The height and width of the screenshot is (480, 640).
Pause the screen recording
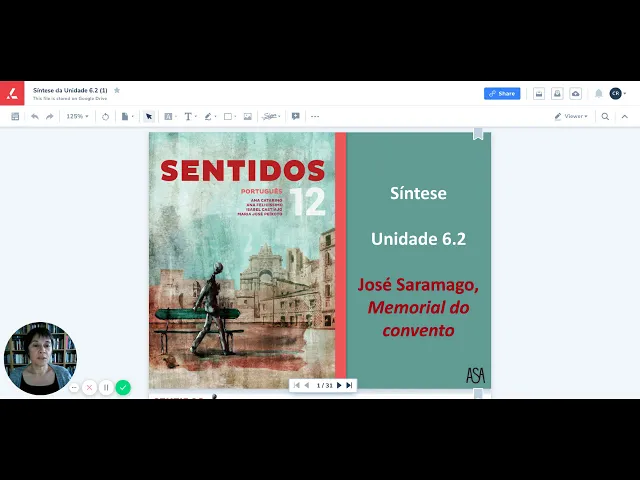(x=106, y=387)
